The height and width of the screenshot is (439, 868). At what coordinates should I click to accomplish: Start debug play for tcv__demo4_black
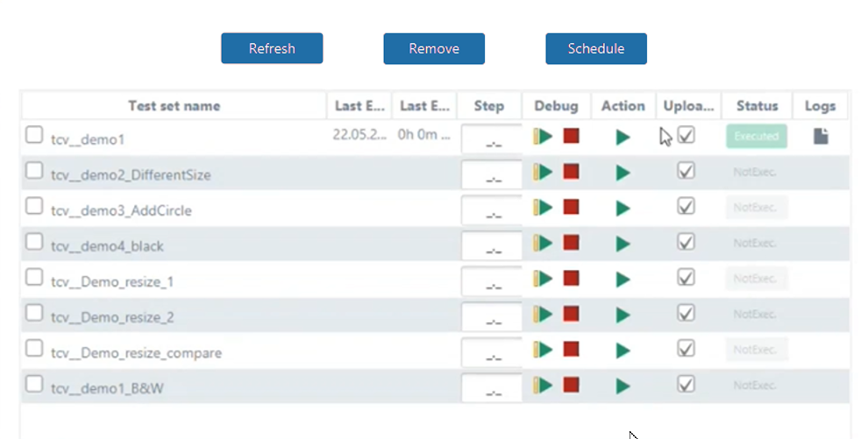coord(544,243)
